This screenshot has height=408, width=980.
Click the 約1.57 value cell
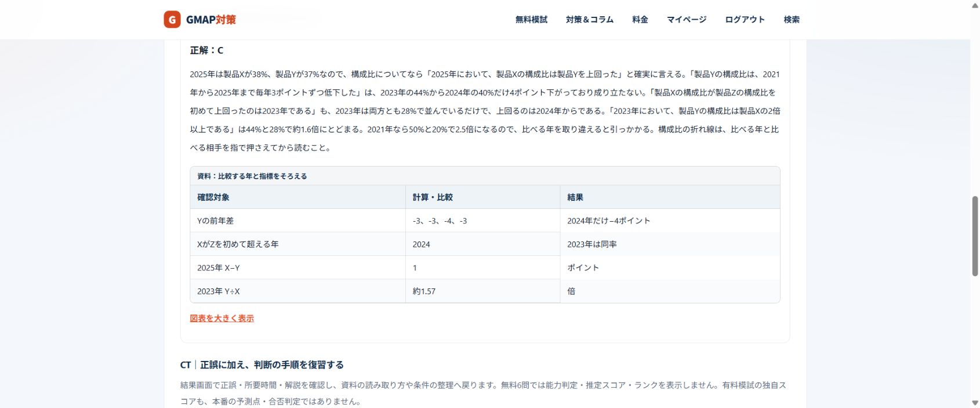pos(482,291)
